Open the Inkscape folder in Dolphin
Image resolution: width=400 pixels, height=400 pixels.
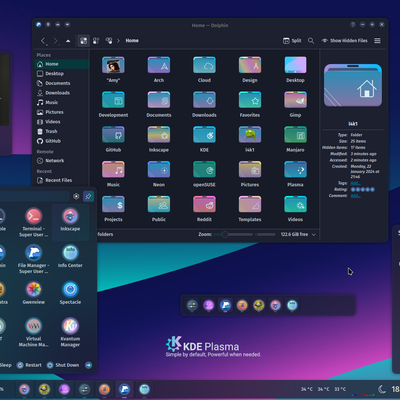point(159,139)
